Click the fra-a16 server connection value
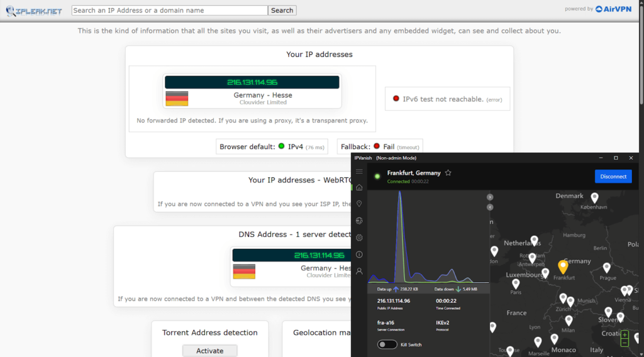644x357 pixels. (386, 322)
